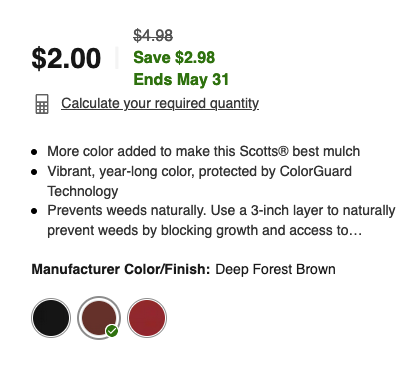Click the Manufacturer Color/Finish label

pos(121,269)
